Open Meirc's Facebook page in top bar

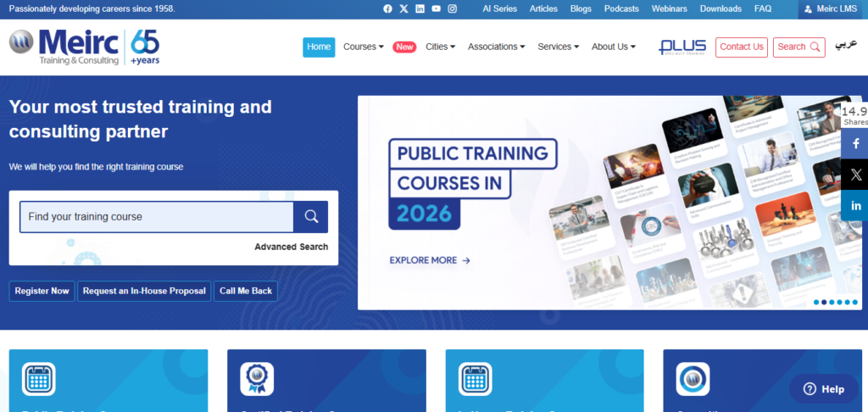388,8
